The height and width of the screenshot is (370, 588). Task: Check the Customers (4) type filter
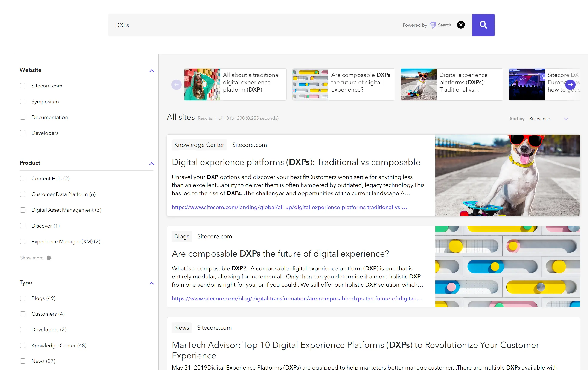click(x=23, y=314)
